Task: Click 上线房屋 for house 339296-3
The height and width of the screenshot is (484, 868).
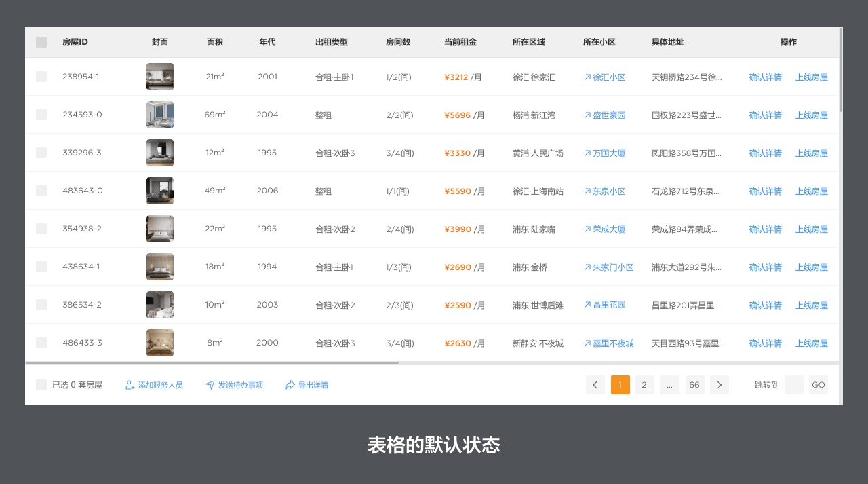Action: point(812,153)
